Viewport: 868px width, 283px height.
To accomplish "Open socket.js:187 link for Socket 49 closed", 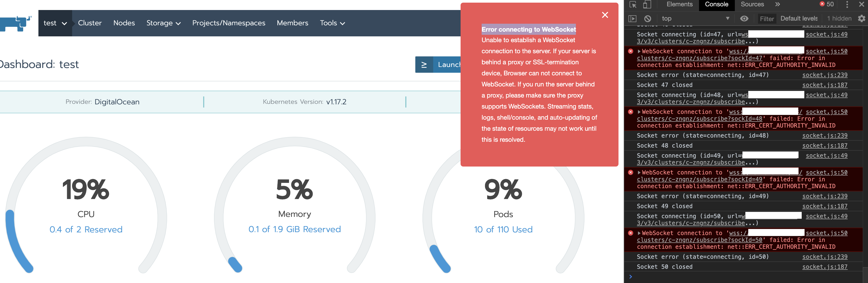I will click(x=825, y=206).
